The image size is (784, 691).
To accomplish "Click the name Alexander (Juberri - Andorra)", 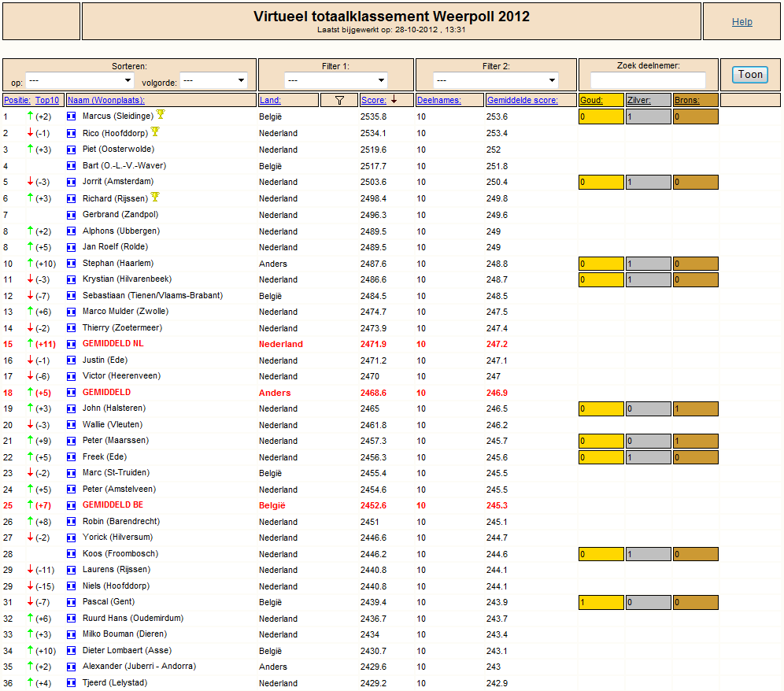I will (139, 666).
